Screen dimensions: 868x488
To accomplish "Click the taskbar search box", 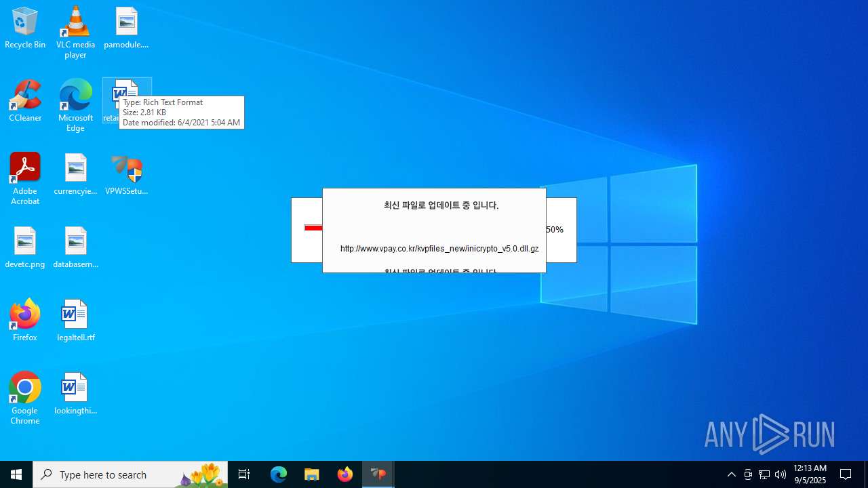I will 130,474.
